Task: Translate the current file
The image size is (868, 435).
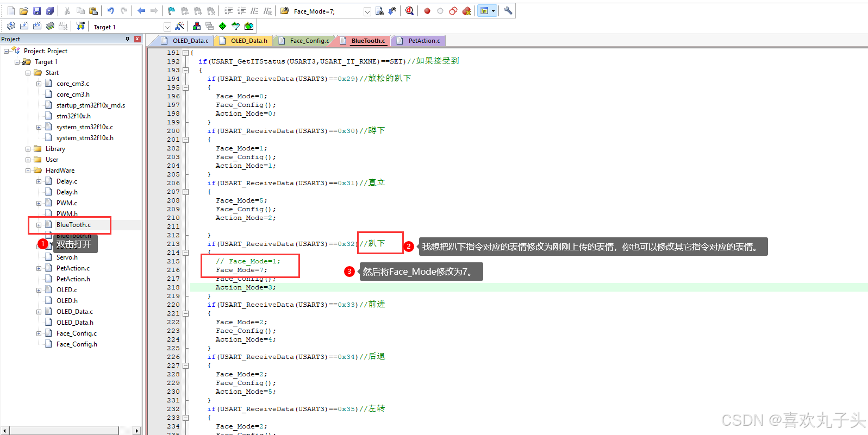Action: (x=11, y=26)
